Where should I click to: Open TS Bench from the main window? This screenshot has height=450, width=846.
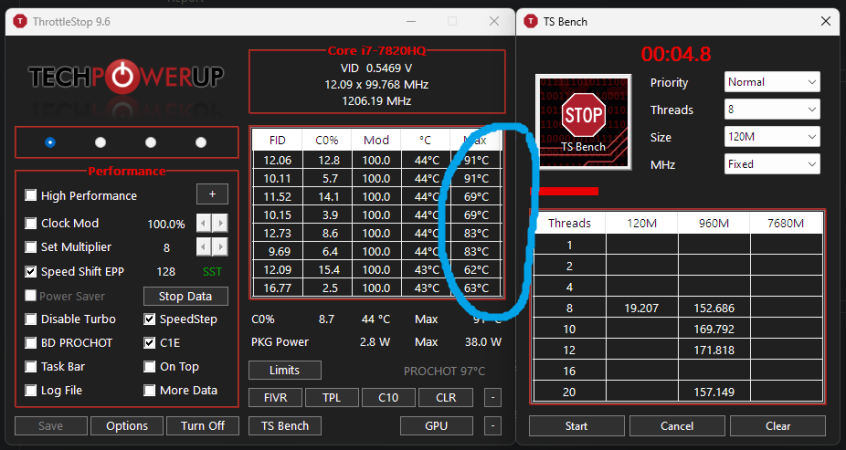pyautogui.click(x=285, y=426)
